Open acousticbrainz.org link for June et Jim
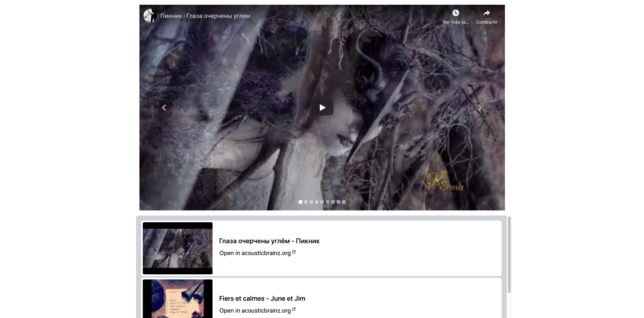644x318 pixels. click(255, 311)
